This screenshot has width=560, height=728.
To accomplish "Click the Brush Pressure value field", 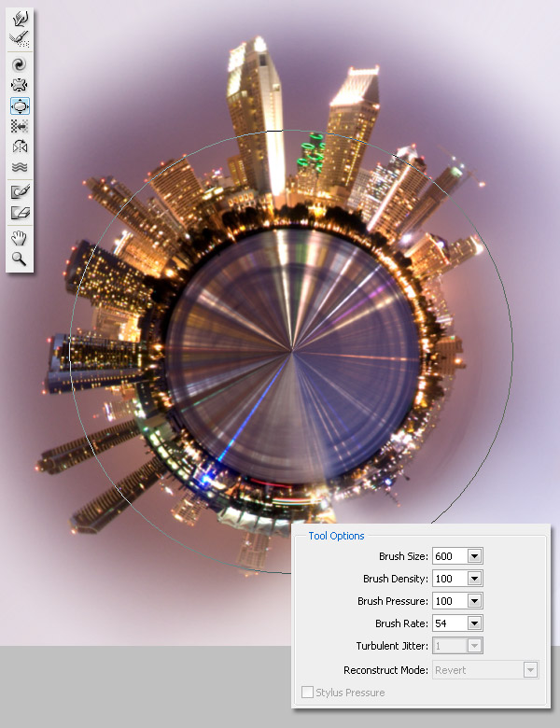I will tap(450, 601).
